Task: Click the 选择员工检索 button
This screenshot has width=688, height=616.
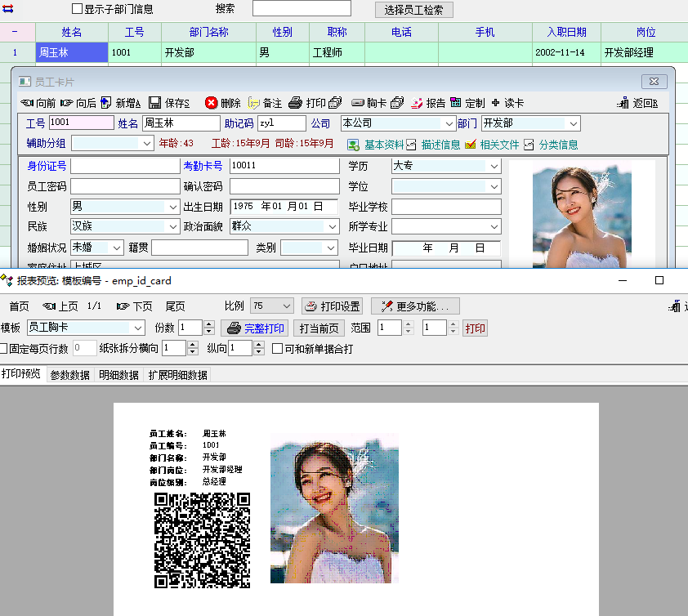Action: point(413,10)
